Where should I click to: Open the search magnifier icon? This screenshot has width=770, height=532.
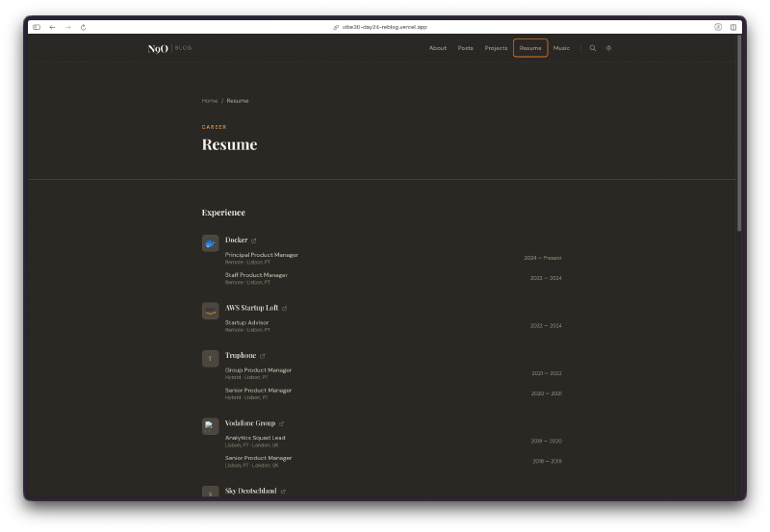tap(593, 48)
